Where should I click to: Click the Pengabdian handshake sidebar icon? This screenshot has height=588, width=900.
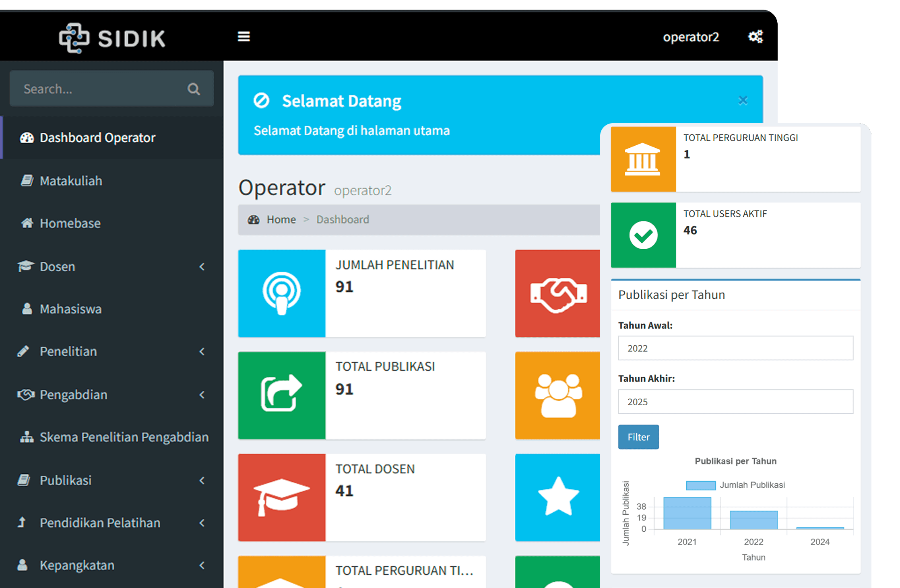pyautogui.click(x=26, y=394)
